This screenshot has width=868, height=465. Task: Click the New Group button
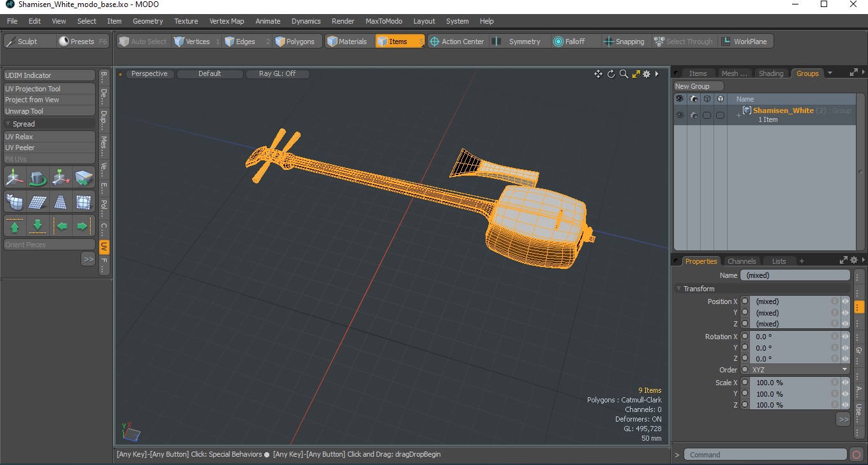(699, 86)
